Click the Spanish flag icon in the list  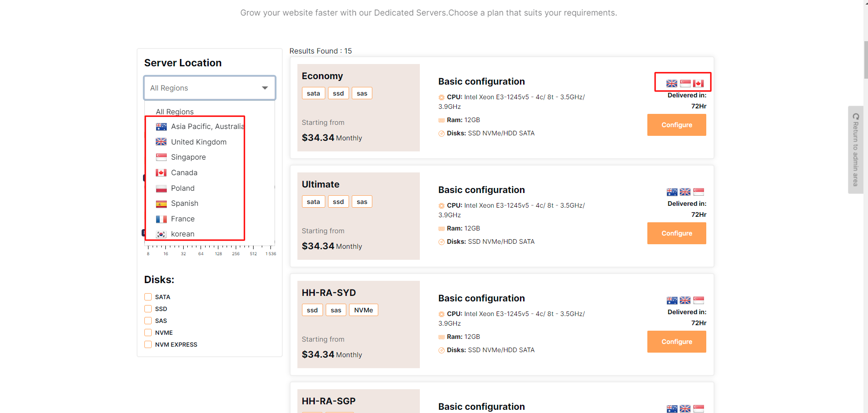pyautogui.click(x=161, y=204)
